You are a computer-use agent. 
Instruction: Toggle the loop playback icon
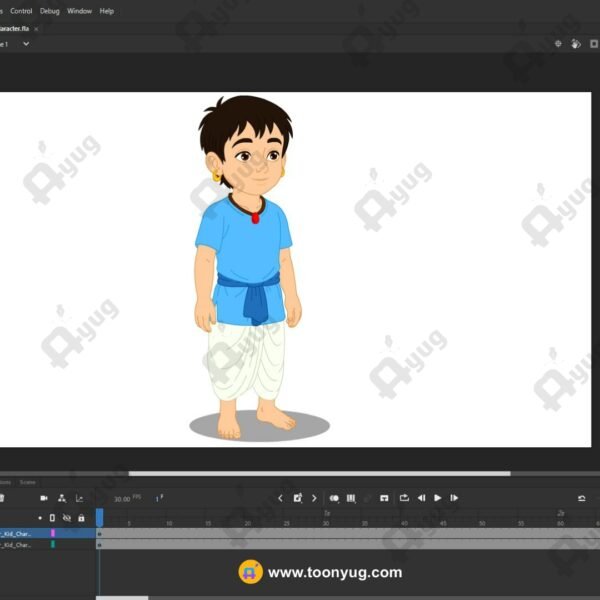(404, 498)
